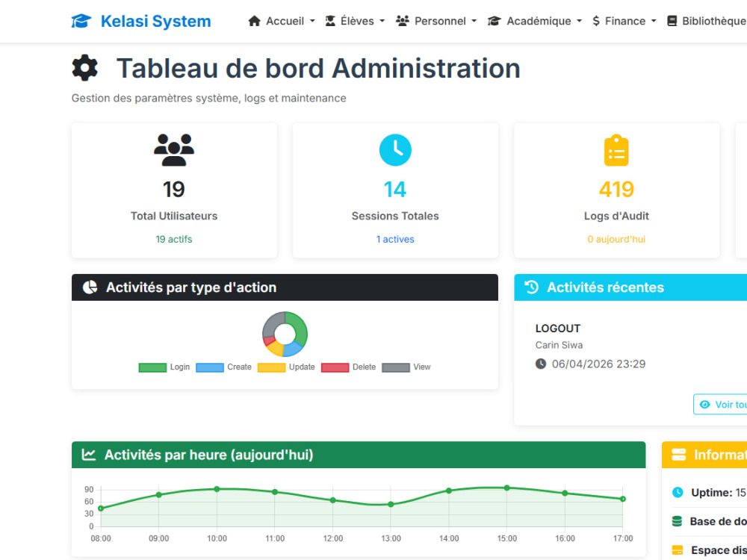Screen dimensions: 747x560
Task: Click the '19 actifs' text
Action: (x=174, y=239)
